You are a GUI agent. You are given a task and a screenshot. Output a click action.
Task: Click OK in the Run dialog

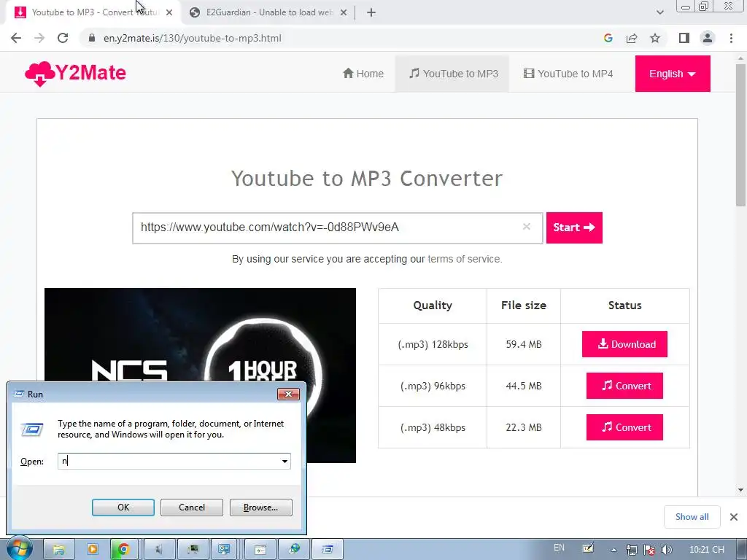(123, 507)
